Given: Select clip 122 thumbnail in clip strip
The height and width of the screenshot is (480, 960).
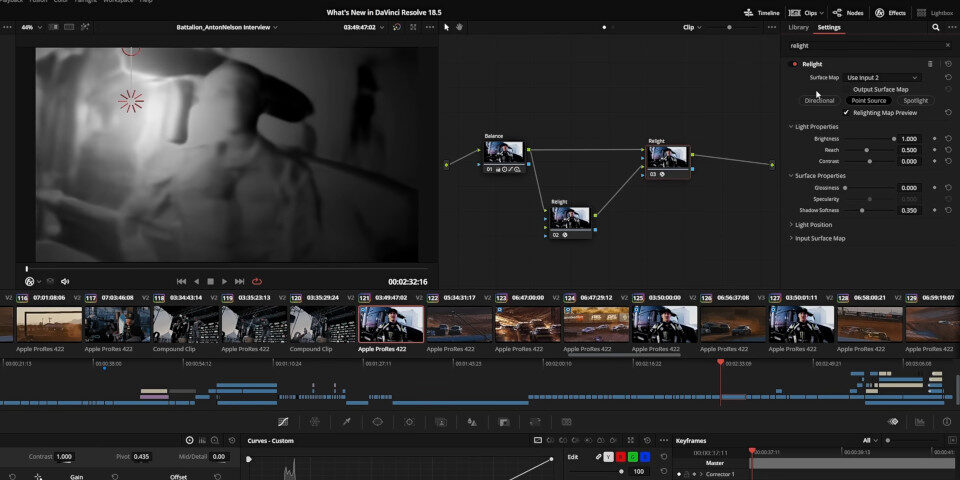Looking at the screenshot, I should (459, 324).
